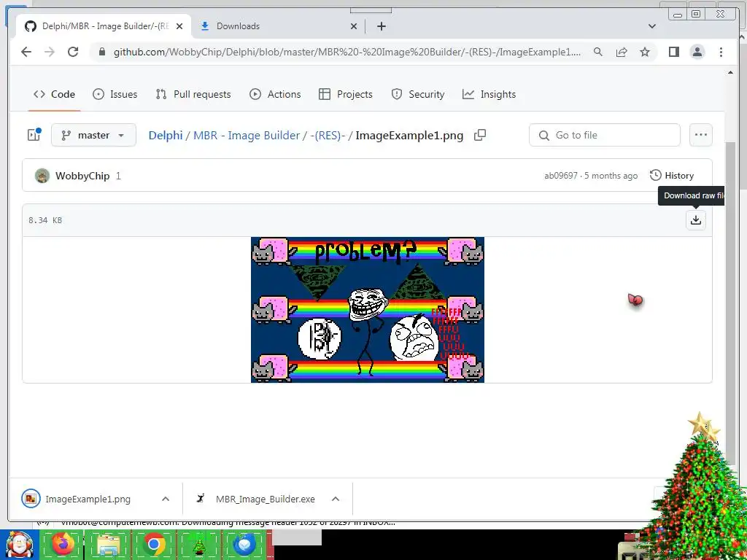Go to the Pull requests tab
This screenshot has width=747, height=560.
click(193, 94)
